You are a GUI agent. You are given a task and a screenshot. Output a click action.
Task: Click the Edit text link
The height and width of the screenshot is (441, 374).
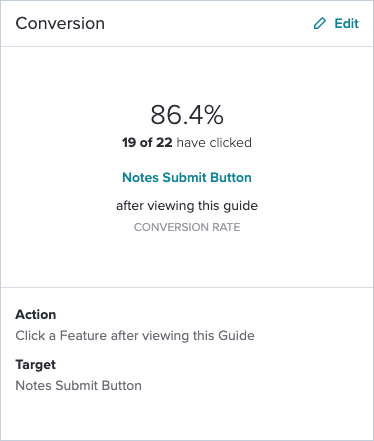[347, 24]
